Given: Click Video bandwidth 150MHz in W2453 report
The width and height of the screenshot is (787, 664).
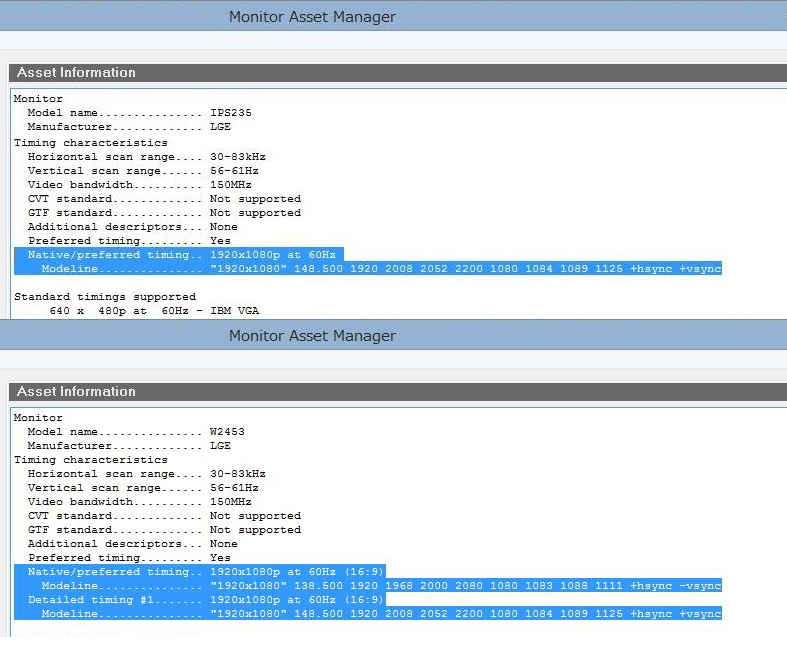Looking at the screenshot, I should click(139, 502).
